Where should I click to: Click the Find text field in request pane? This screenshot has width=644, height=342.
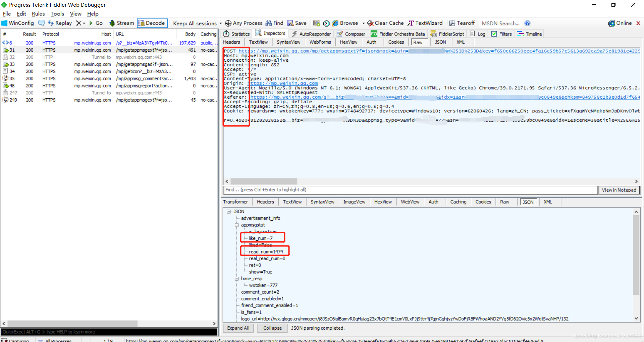coord(411,190)
